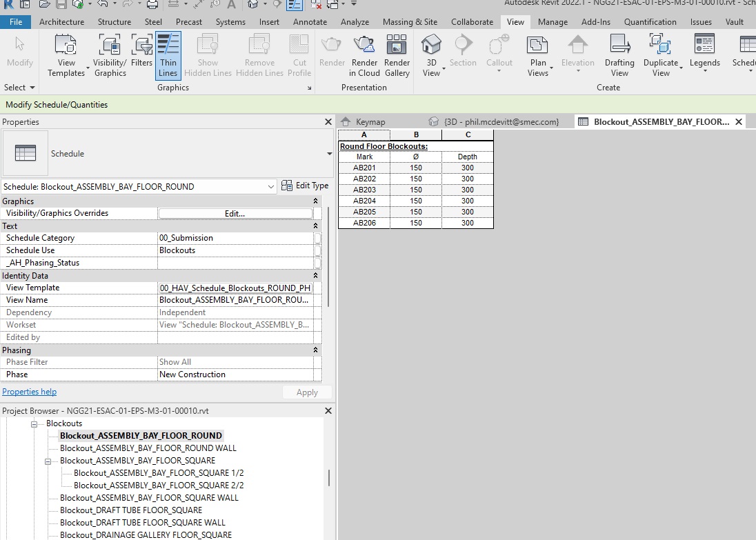
Task: Open the Properties help link
Action: tap(29, 391)
